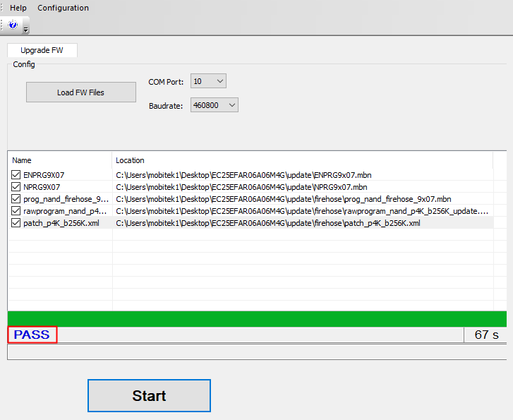Disable the prog_nand_firehose file checkbox
Image resolution: width=513 pixels, height=420 pixels.
click(16, 199)
